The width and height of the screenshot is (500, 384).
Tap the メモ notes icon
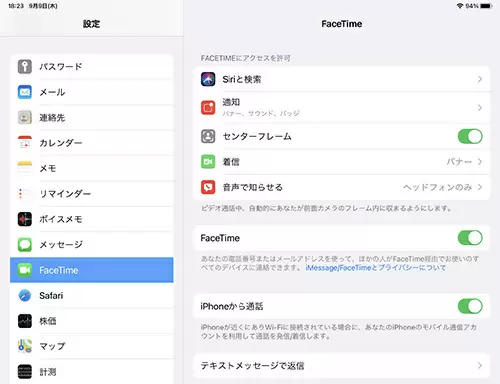coord(25,168)
